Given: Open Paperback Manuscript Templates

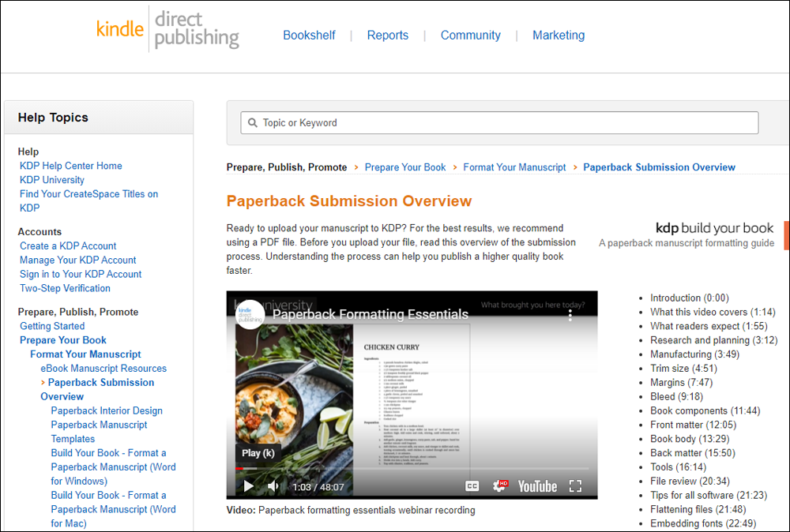Looking at the screenshot, I should pyautogui.click(x=99, y=431).
